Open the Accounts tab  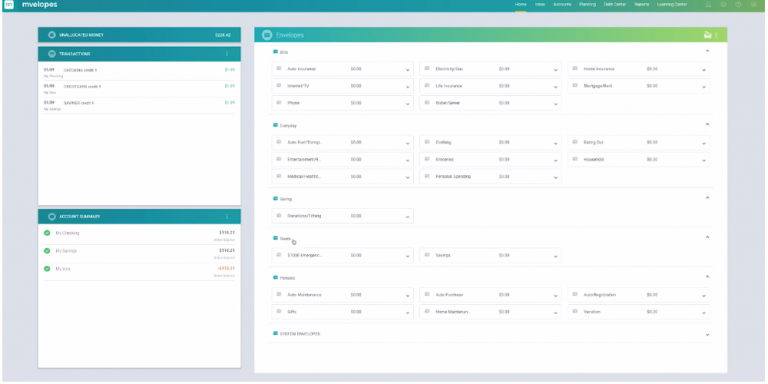point(562,4)
